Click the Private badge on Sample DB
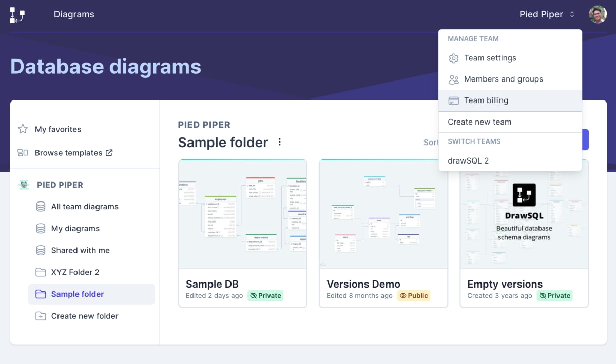Image resolution: width=616 pixels, height=364 pixels. click(x=265, y=296)
